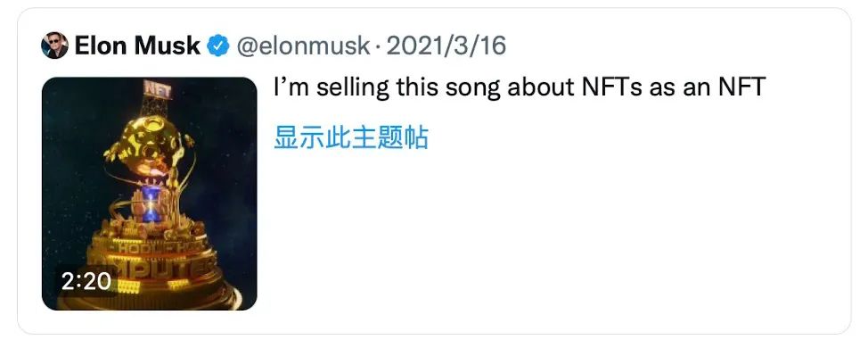Play the NFT song video thumbnail

coord(150,194)
